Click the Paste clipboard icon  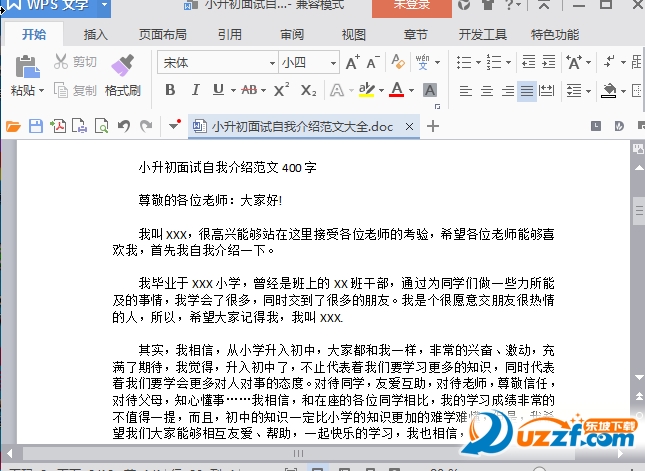(27, 66)
